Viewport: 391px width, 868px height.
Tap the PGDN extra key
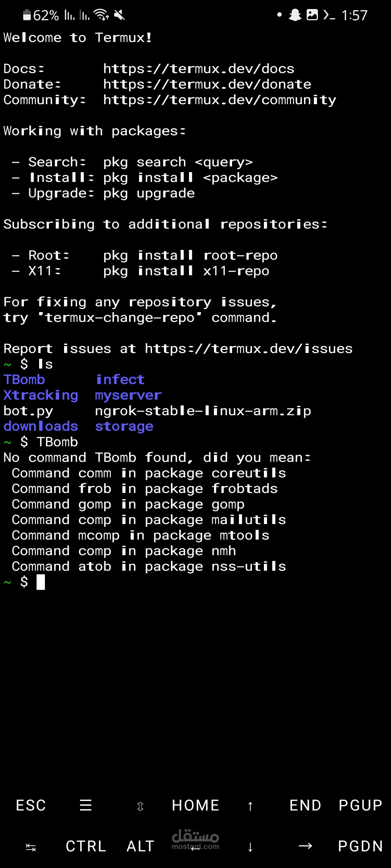[x=360, y=846]
